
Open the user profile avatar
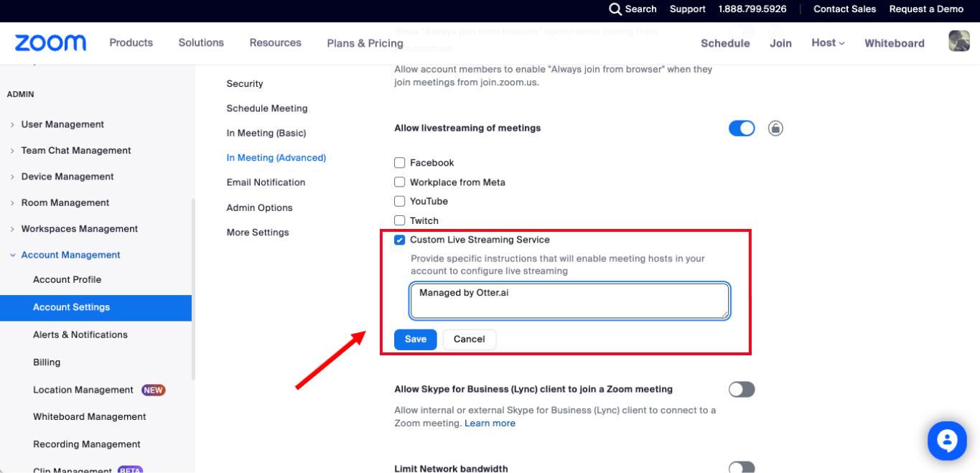959,41
